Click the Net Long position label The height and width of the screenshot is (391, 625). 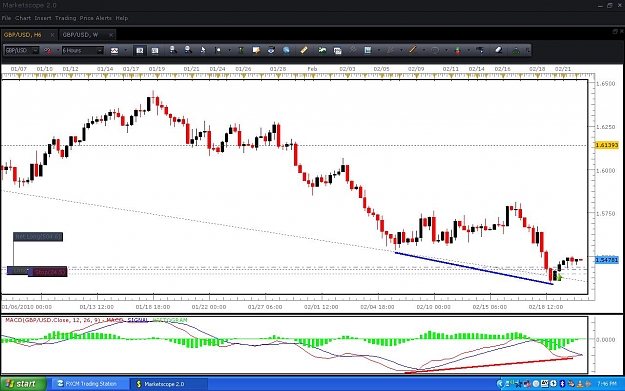tap(38, 237)
